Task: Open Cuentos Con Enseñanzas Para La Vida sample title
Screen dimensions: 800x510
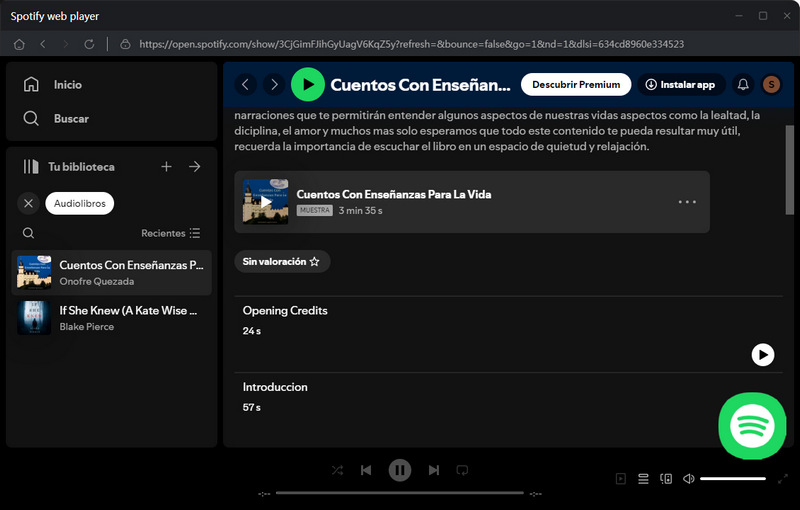Action: point(394,194)
